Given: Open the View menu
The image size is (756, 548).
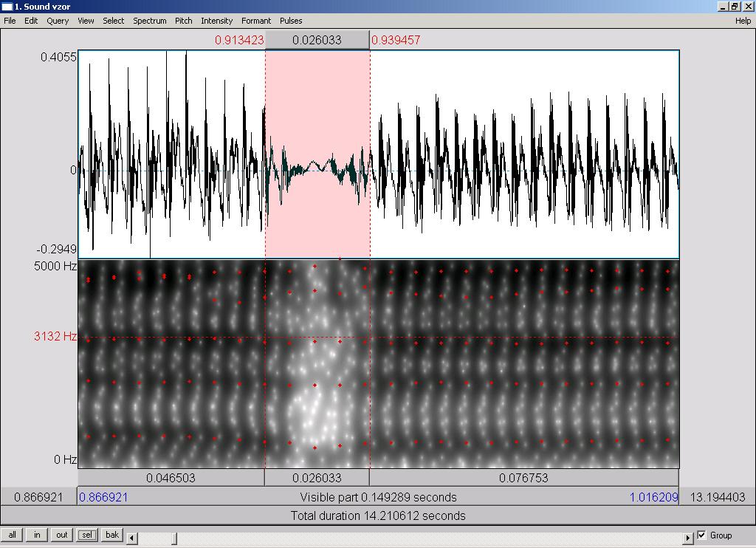Looking at the screenshot, I should 86,21.
